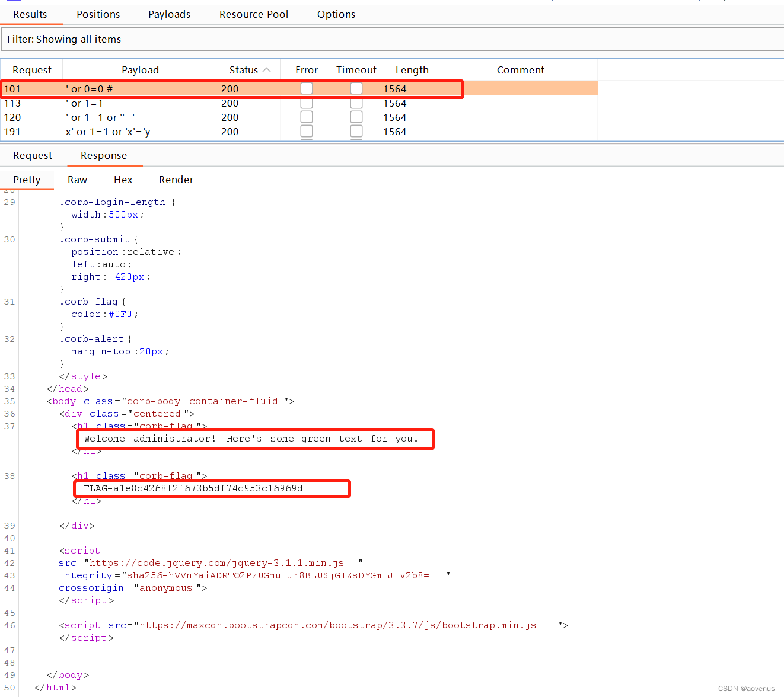Click the div class centered line
This screenshot has height=697, width=784.
[x=127, y=414]
